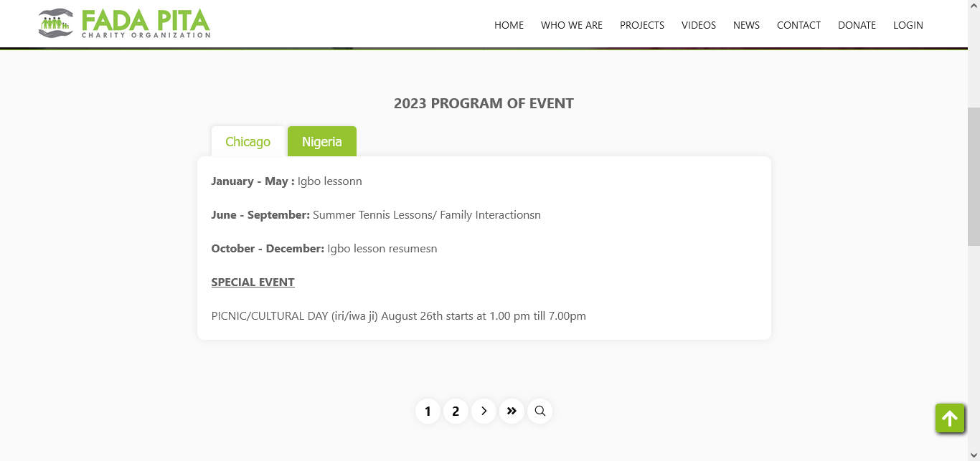Jump to last page using double chevron
Screen dimensions: 980x461
(512, 412)
